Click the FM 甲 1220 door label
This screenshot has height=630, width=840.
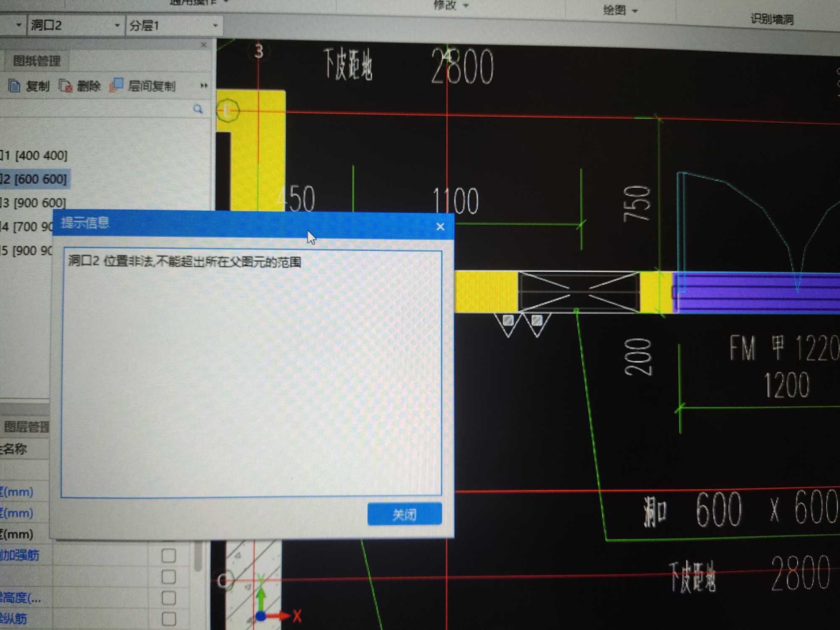point(784,348)
